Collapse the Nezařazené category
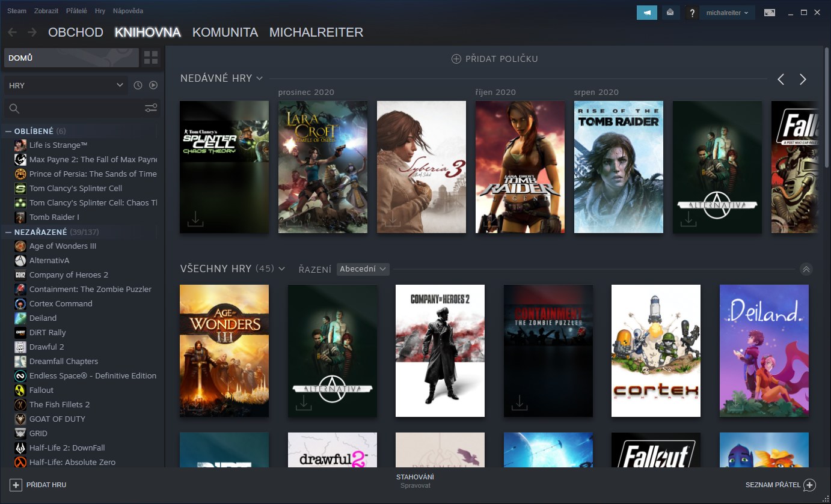This screenshot has width=831, height=504. (8, 232)
